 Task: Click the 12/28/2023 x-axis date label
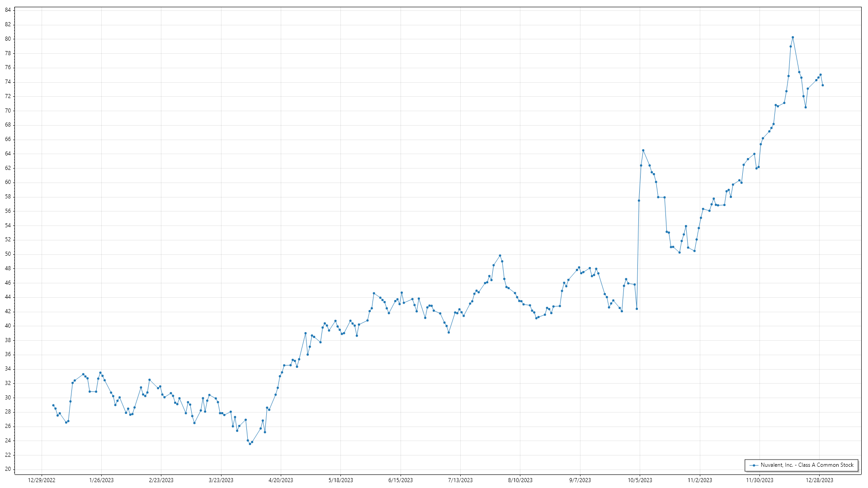[819, 480]
